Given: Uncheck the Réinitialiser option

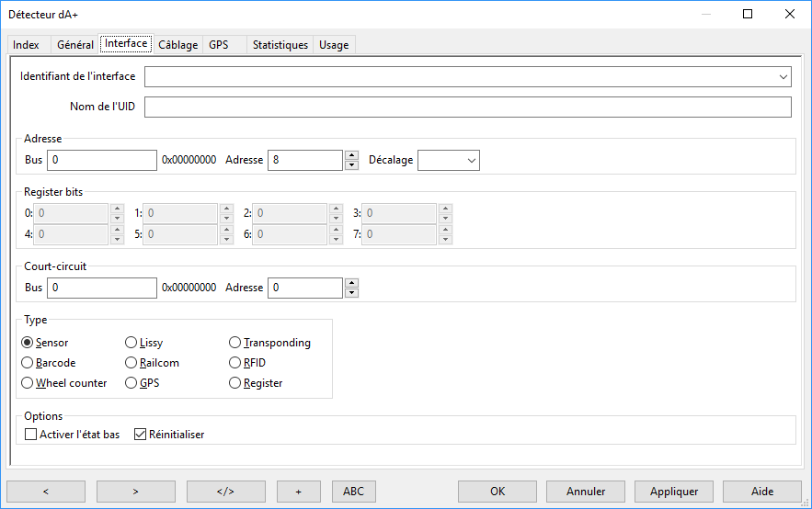Looking at the screenshot, I should click(141, 435).
